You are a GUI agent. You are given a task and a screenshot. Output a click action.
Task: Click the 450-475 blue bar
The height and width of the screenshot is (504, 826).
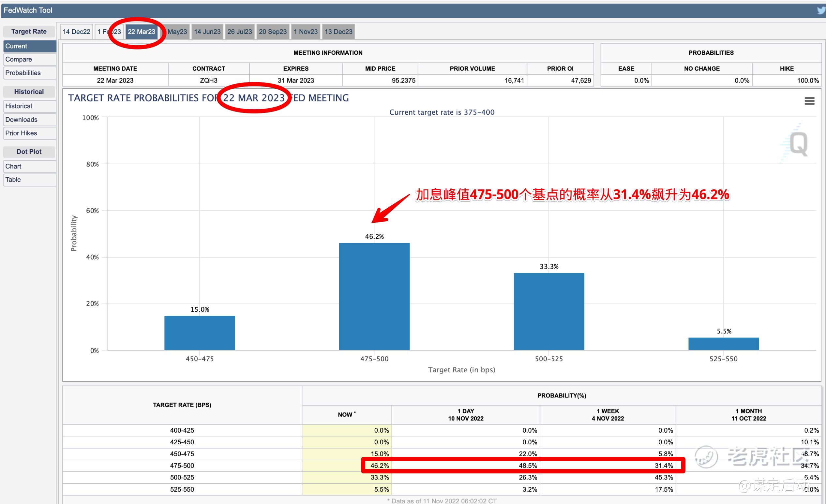click(x=200, y=333)
